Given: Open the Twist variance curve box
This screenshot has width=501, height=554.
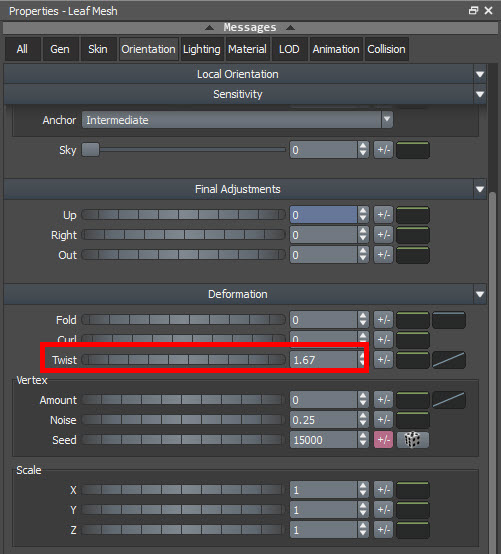Looking at the screenshot, I should coord(413,360).
